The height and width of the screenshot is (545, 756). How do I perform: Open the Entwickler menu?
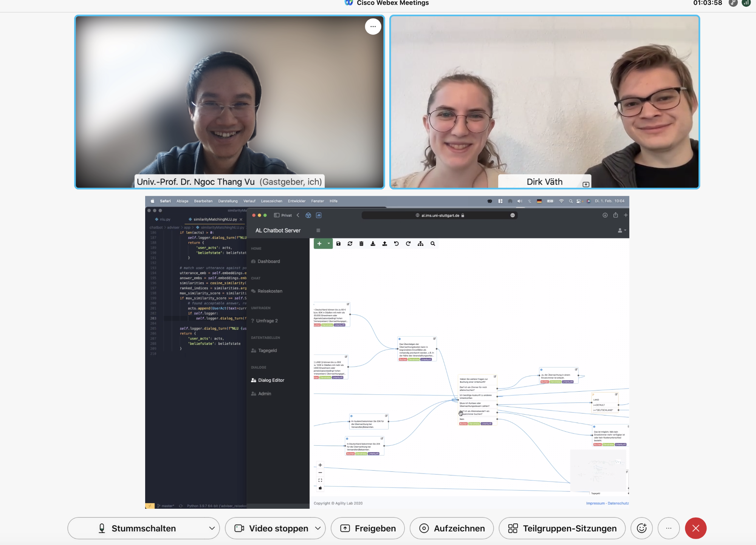tap(297, 201)
